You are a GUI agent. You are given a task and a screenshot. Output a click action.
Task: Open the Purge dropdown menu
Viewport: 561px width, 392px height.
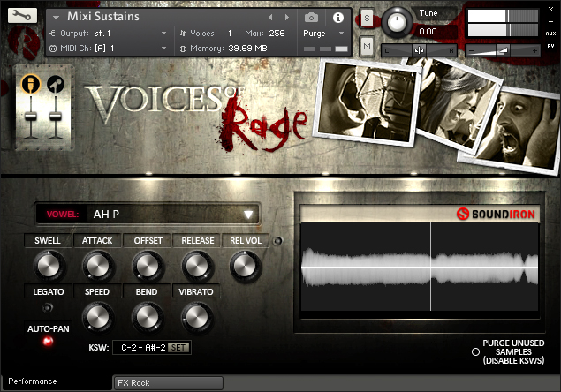[341, 34]
